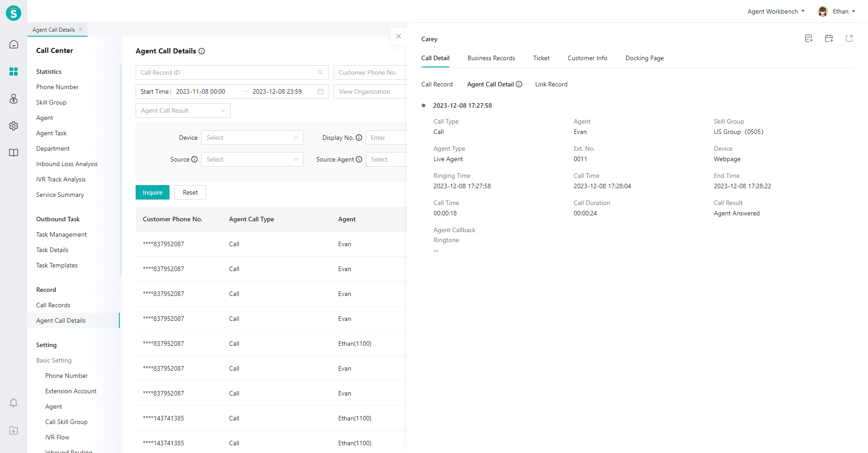Close the Carey detail panel
The height and width of the screenshot is (453, 868).
[399, 36]
